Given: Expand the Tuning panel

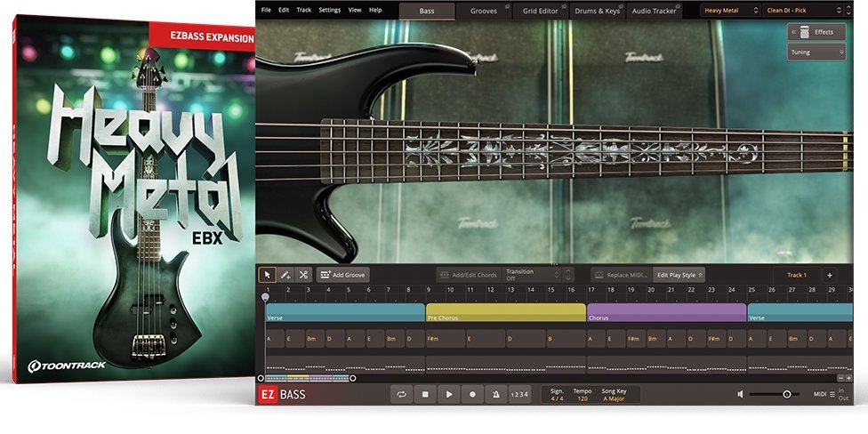Looking at the screenshot, I should [816, 52].
